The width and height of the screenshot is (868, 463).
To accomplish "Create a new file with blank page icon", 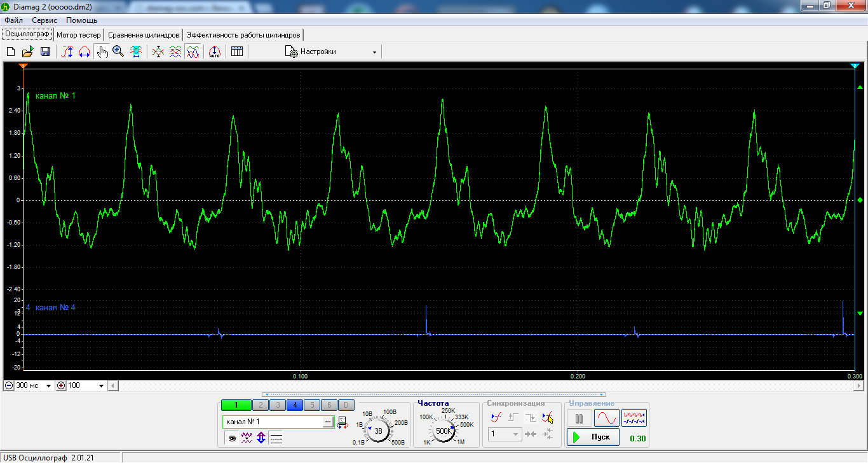I will click(11, 52).
